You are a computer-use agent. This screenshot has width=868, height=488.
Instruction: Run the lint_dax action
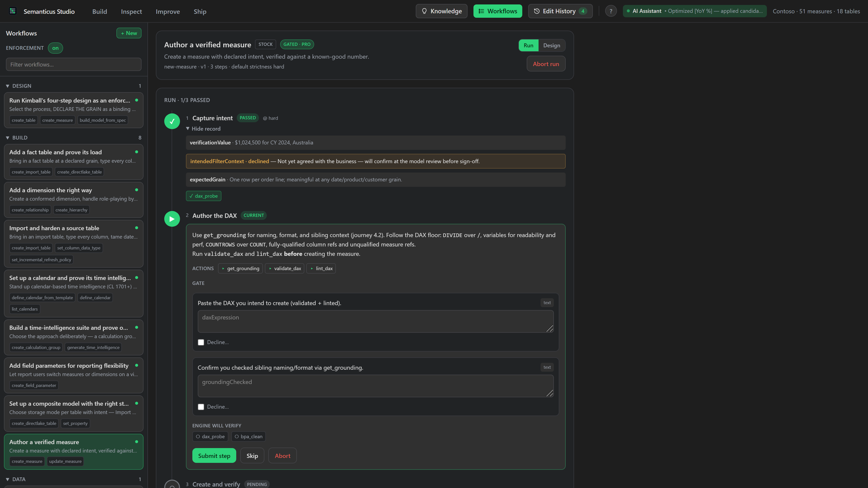tap(321, 268)
